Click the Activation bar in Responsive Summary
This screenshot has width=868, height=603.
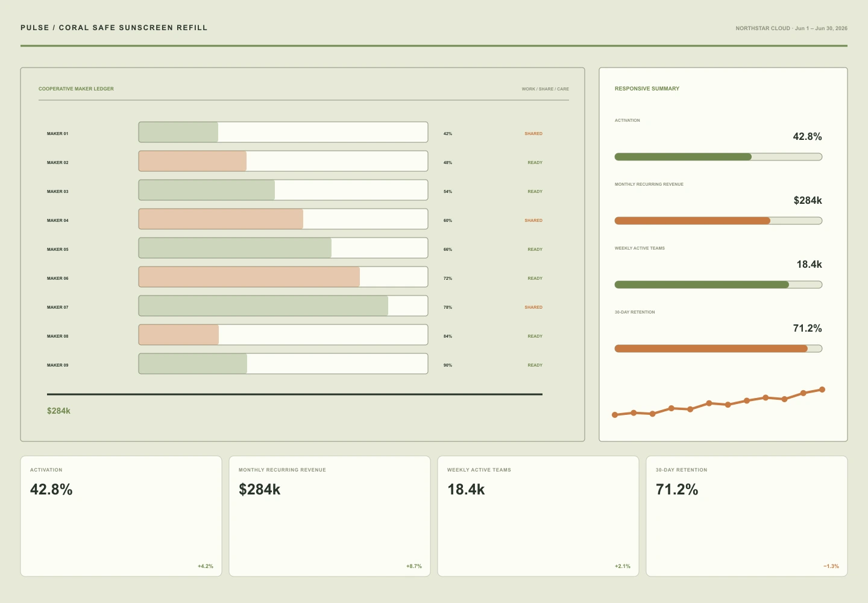click(x=719, y=157)
